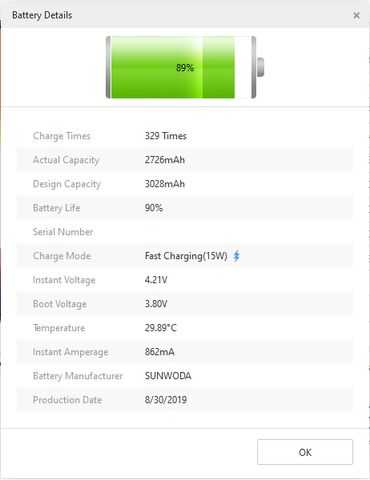Select the Production Date 8/30/2019 value
Viewport: 370px width, 480px height.
click(166, 400)
